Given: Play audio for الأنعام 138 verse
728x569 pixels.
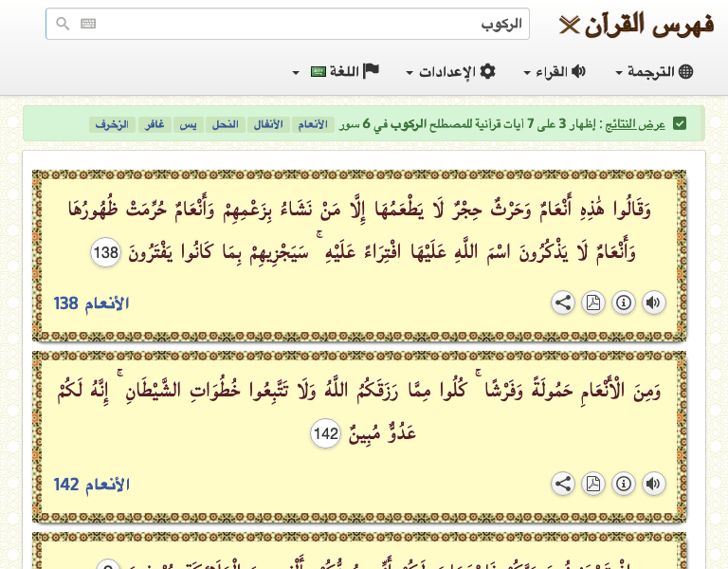Looking at the screenshot, I should click(654, 303).
